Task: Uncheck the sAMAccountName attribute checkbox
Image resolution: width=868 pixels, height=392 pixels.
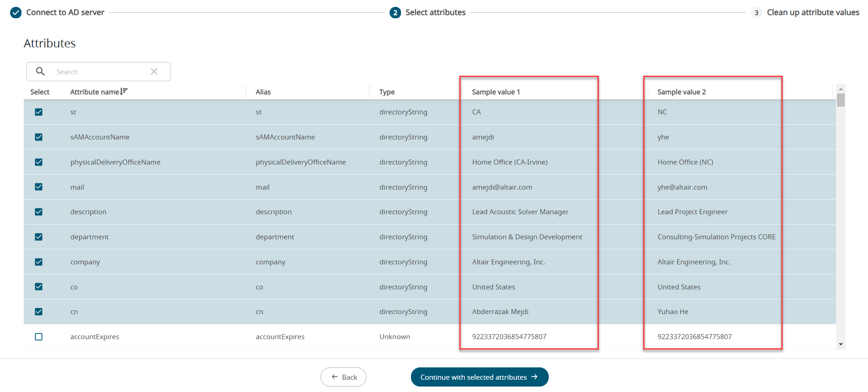Action: (x=39, y=137)
